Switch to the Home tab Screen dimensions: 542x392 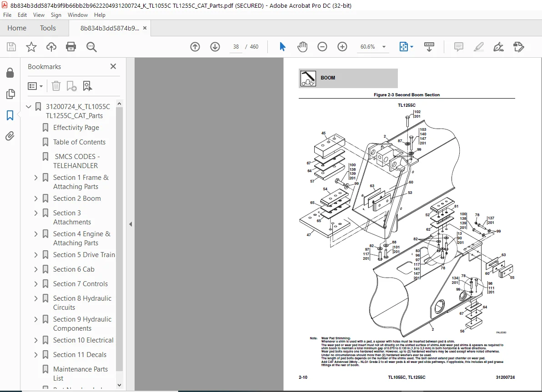coord(16,28)
